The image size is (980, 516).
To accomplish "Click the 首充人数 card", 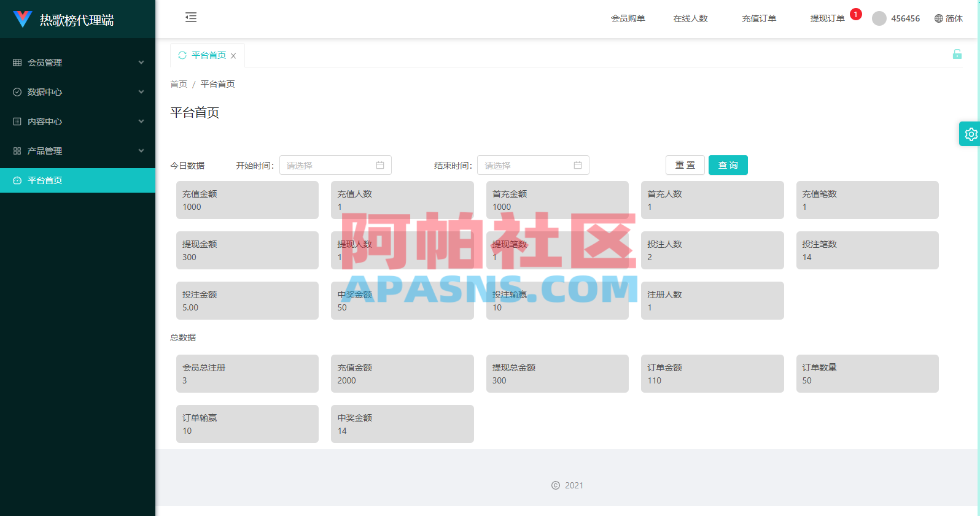I will [x=712, y=200].
